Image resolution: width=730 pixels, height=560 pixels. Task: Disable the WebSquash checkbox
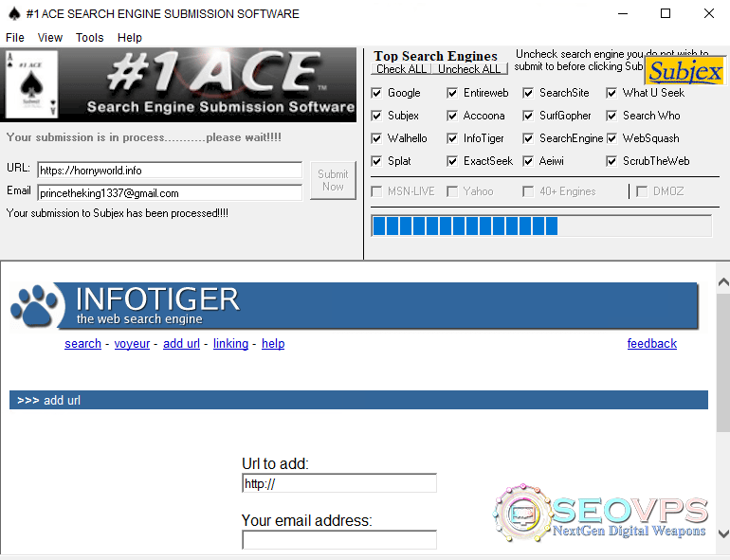tap(611, 138)
